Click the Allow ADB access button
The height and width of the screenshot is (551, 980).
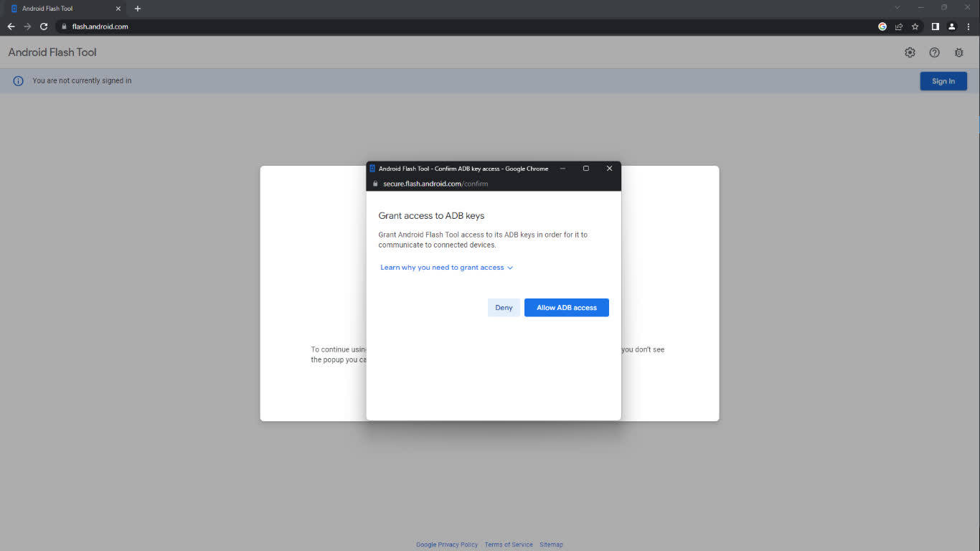(x=566, y=308)
